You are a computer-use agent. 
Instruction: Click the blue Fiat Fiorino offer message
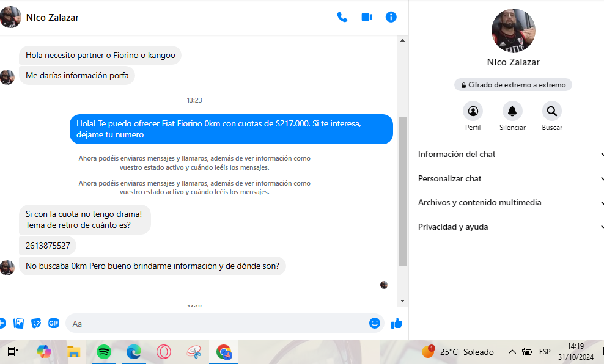point(231,129)
